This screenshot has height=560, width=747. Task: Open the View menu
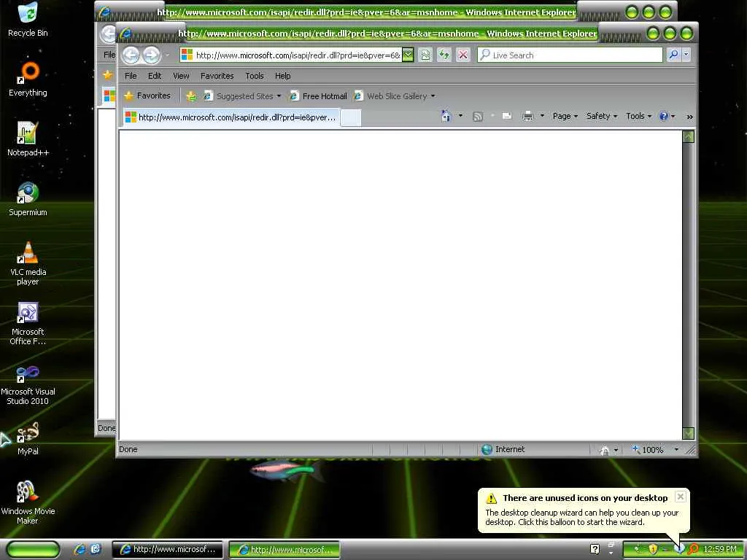(x=181, y=76)
